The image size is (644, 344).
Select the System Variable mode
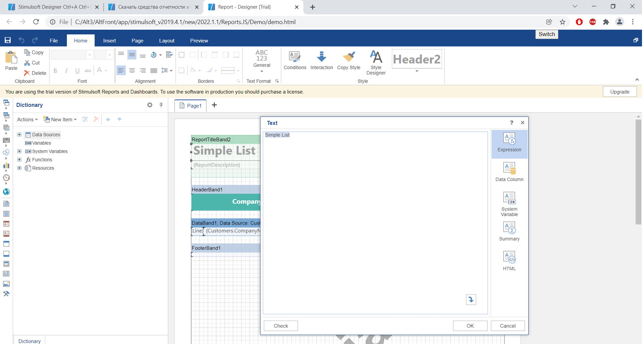pyautogui.click(x=509, y=204)
